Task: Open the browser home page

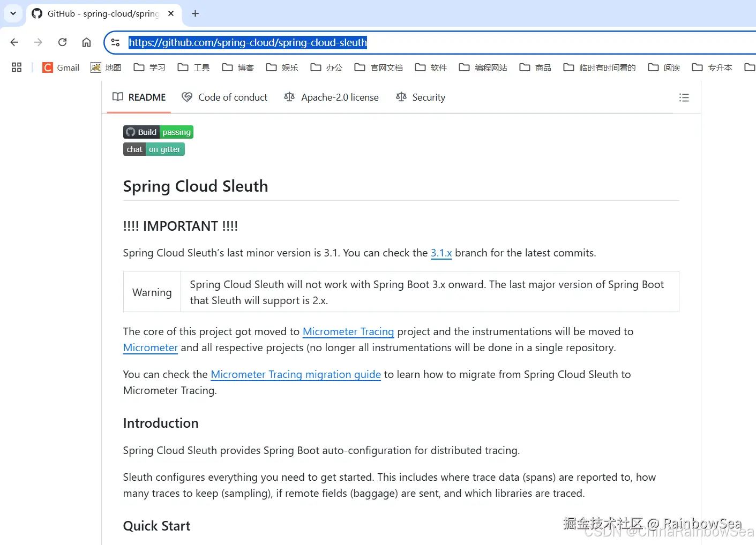Action: point(86,42)
